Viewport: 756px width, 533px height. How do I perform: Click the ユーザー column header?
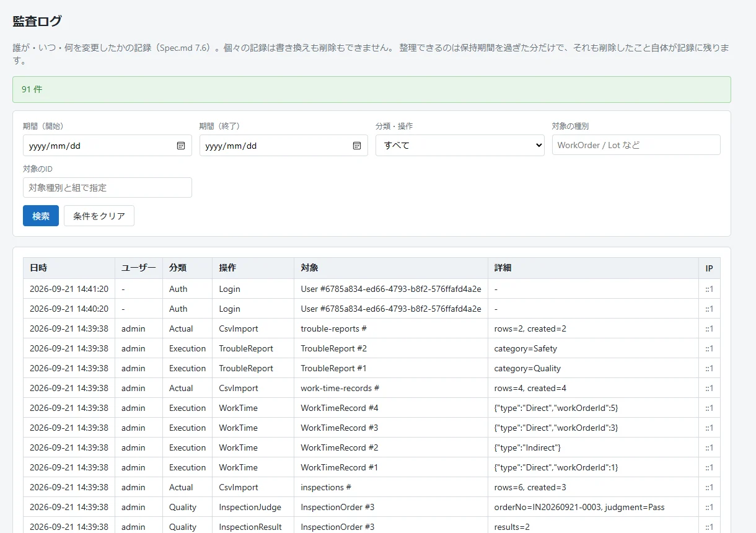[x=139, y=268]
